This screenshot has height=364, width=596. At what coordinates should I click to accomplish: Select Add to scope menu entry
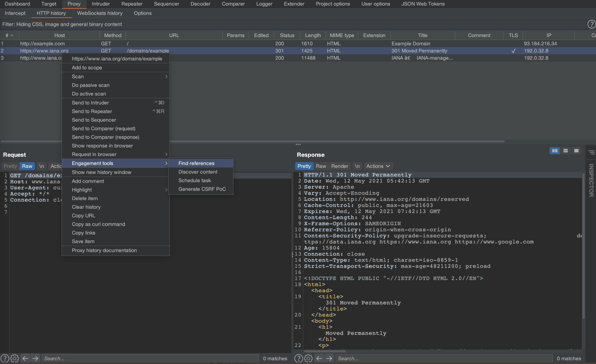click(x=116, y=68)
